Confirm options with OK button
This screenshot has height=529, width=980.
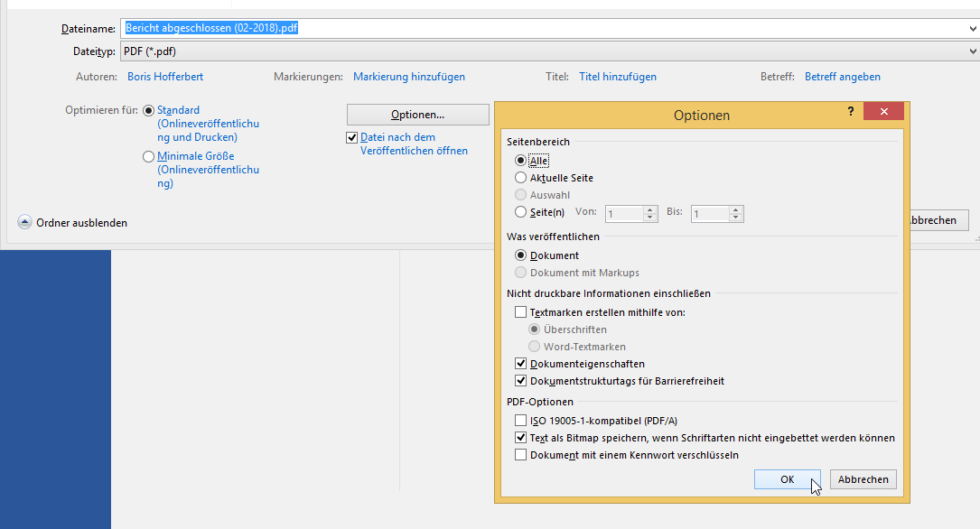click(787, 479)
